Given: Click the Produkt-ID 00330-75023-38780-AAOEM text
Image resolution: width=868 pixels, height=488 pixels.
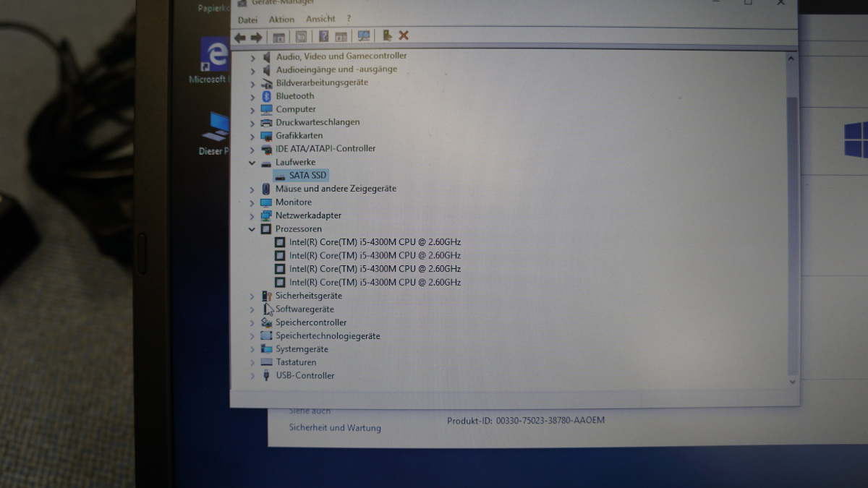Looking at the screenshot, I should coord(526,420).
